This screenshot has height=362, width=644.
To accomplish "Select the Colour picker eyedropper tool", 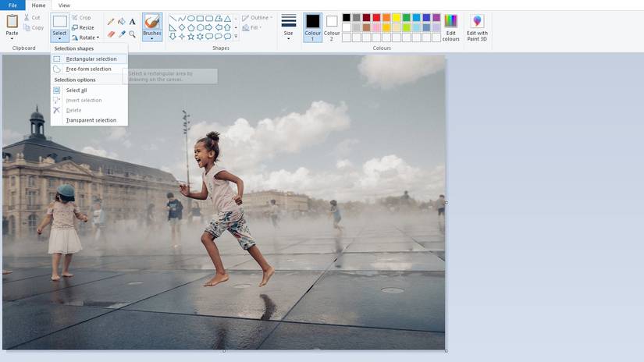I will click(x=121, y=34).
